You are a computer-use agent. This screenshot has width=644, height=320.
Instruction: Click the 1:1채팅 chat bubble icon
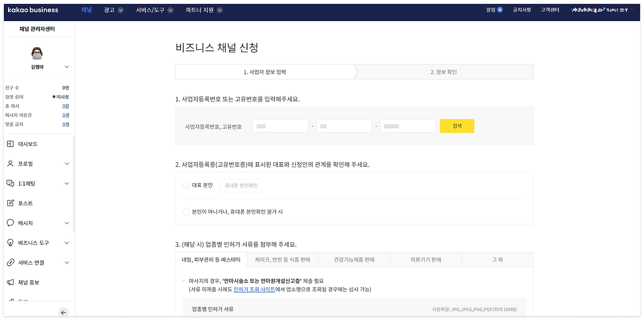pos(11,183)
